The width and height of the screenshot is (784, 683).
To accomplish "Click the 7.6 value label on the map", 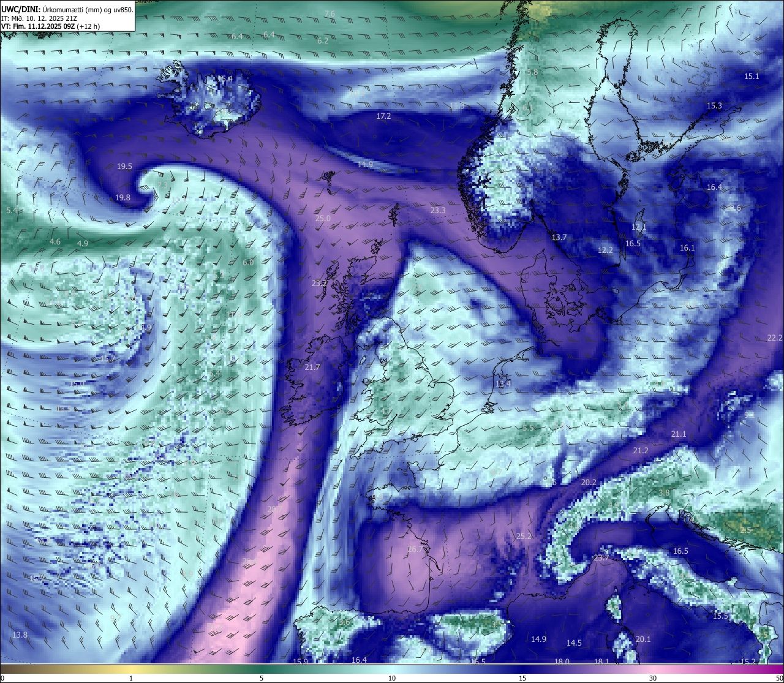I will 330,13.
